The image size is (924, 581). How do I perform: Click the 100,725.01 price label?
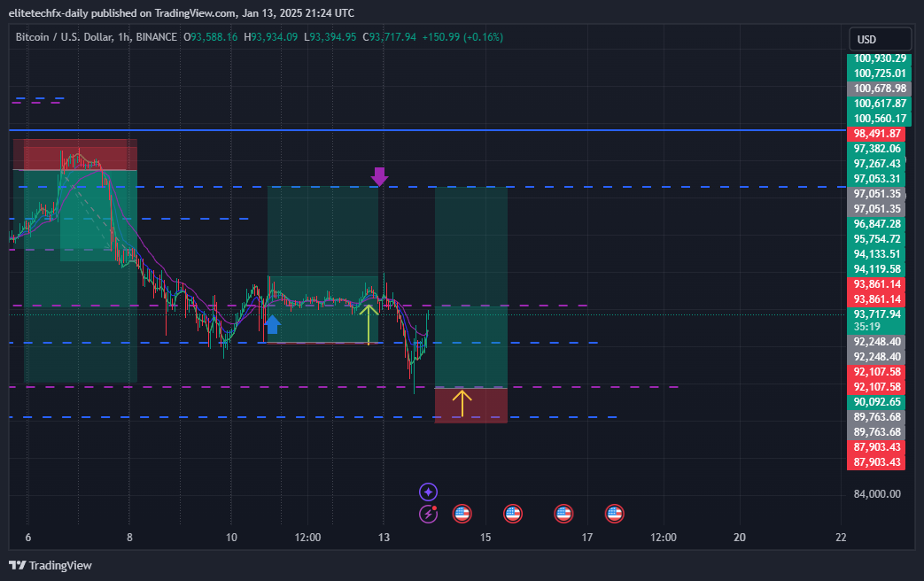click(879, 73)
